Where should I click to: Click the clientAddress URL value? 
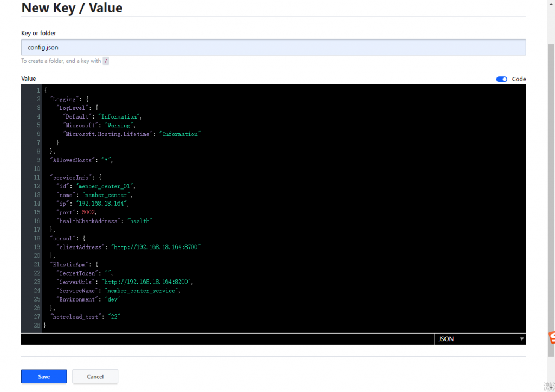pyautogui.click(x=156, y=247)
